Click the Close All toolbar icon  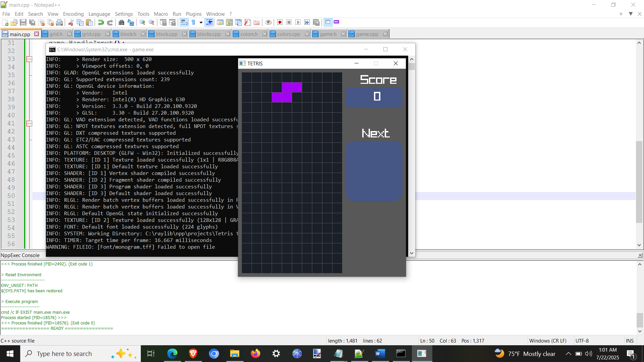[51, 22]
